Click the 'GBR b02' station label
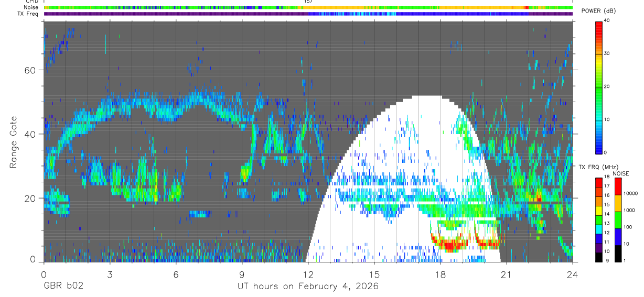Viewport: 644px width, 297px height. coord(63,287)
